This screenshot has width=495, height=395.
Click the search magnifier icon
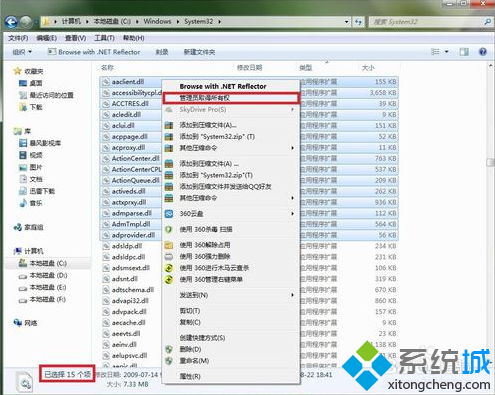click(x=487, y=22)
